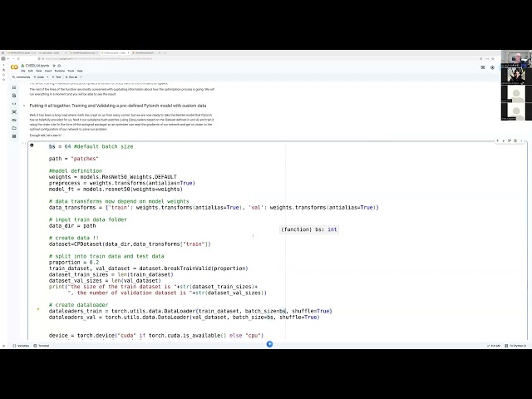Open the Find and replace sidebar icon
This screenshot has height=399, width=532.
click(x=14, y=96)
